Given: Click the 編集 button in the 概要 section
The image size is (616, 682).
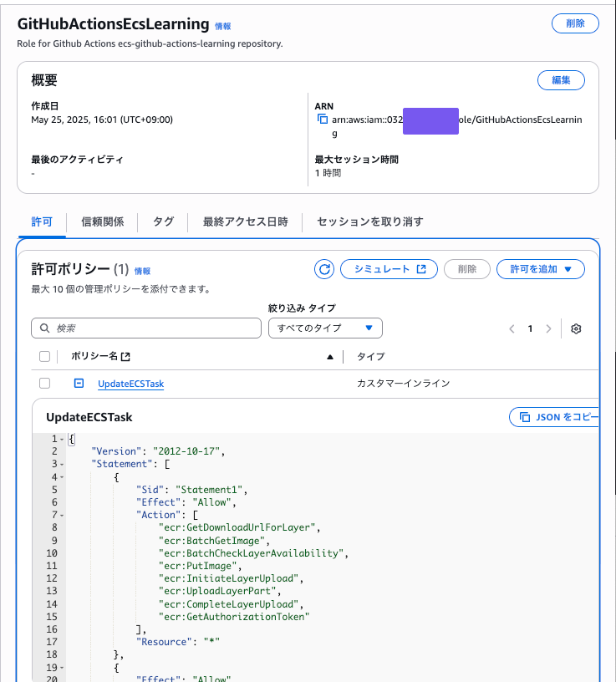Looking at the screenshot, I should click(561, 80).
